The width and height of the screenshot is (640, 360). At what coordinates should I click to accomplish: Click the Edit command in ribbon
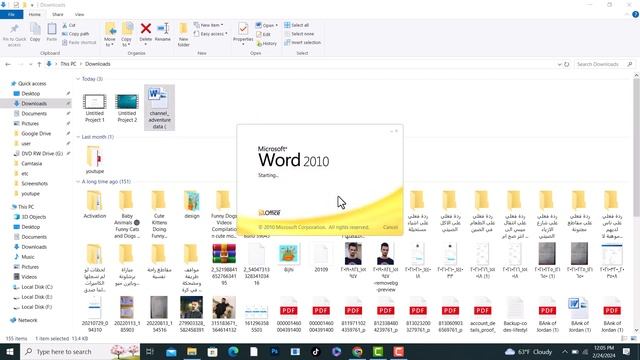pyautogui.click(x=264, y=34)
